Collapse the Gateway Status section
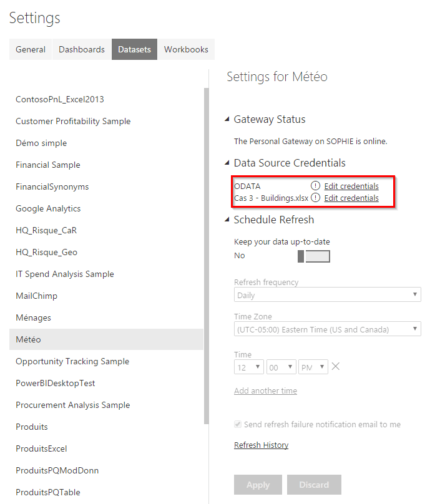Image resolution: width=445 pixels, height=504 pixels. 226,120
